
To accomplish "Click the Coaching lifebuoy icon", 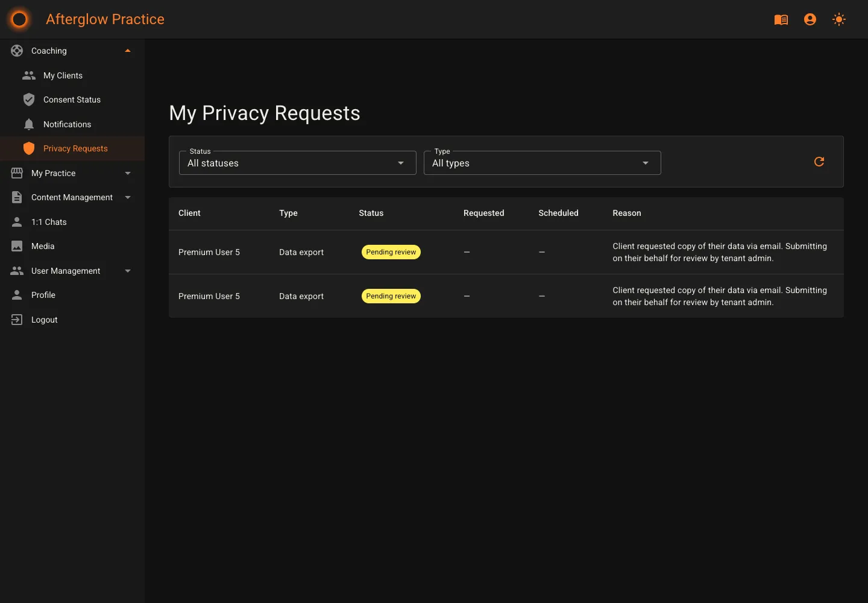I will [x=17, y=51].
